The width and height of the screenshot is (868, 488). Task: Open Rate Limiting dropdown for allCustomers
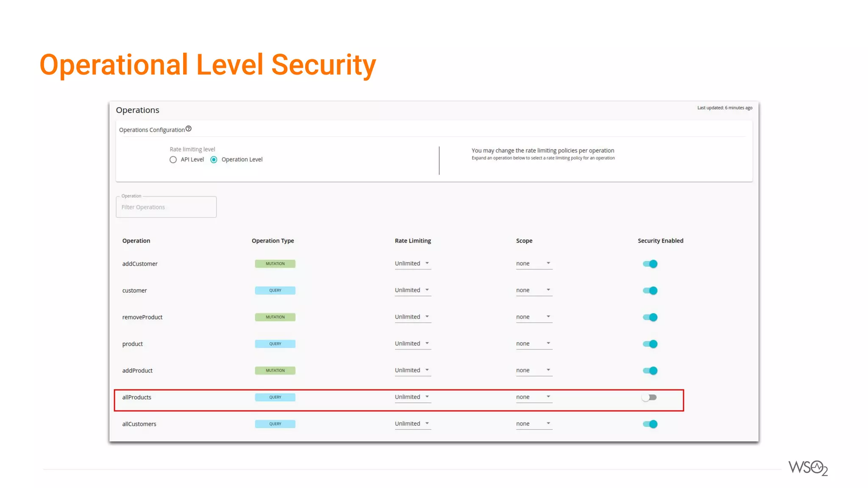(413, 424)
